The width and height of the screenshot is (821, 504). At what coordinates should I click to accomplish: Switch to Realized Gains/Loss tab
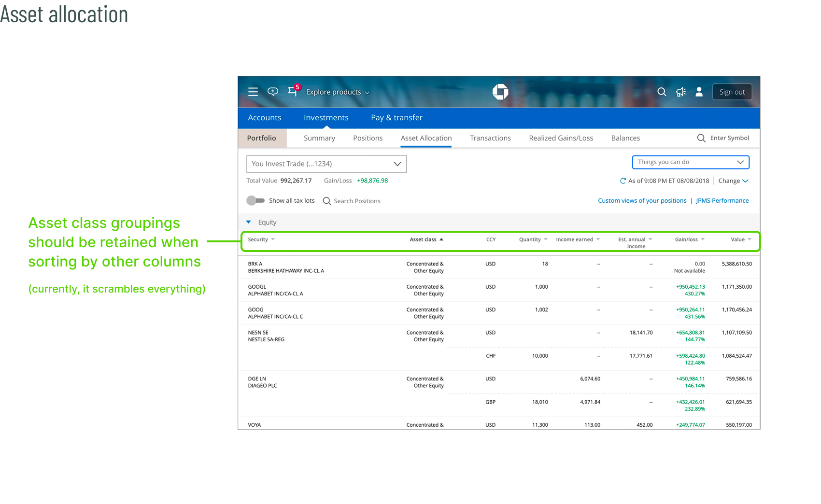(x=561, y=138)
